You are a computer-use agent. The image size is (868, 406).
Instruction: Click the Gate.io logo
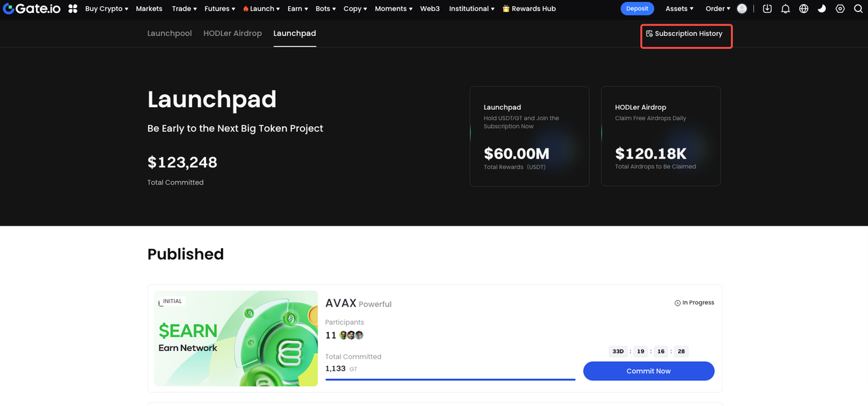(x=31, y=9)
